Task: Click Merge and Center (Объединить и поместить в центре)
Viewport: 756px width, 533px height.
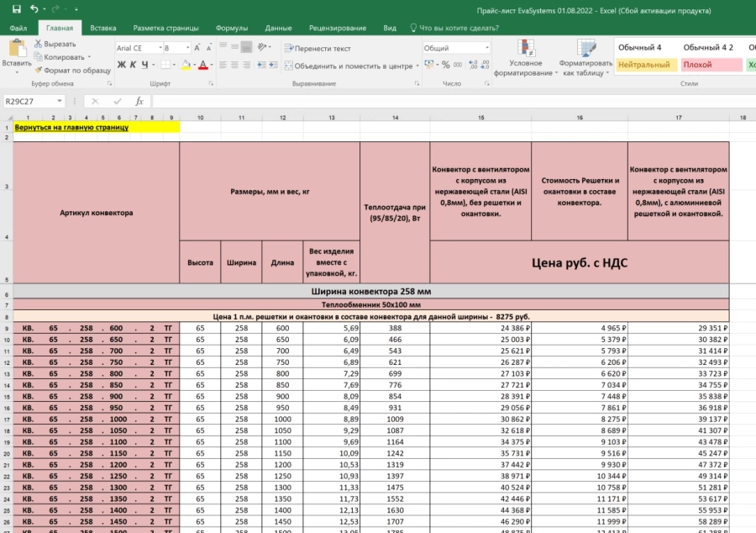Action: coord(349,66)
